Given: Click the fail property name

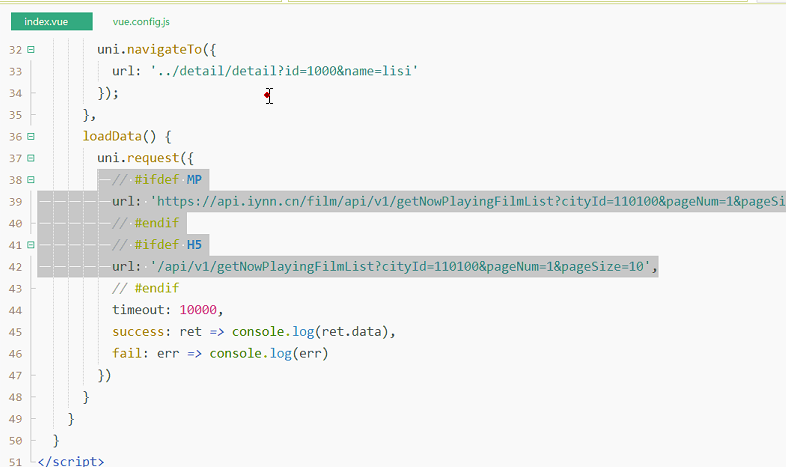Looking at the screenshot, I should point(127,353).
